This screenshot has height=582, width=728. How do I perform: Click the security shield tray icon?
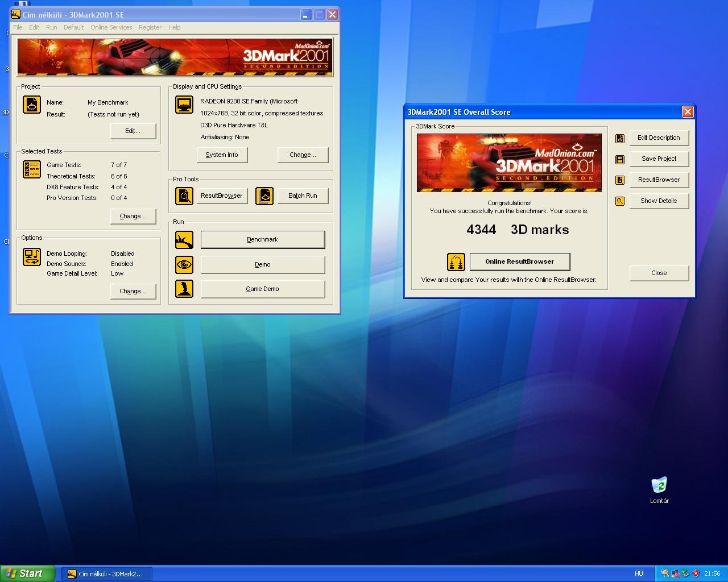pos(696,573)
